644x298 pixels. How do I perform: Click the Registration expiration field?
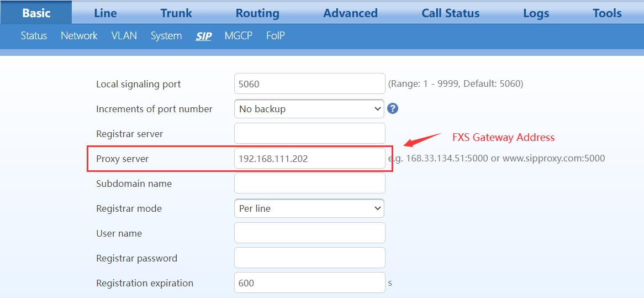[x=309, y=283]
